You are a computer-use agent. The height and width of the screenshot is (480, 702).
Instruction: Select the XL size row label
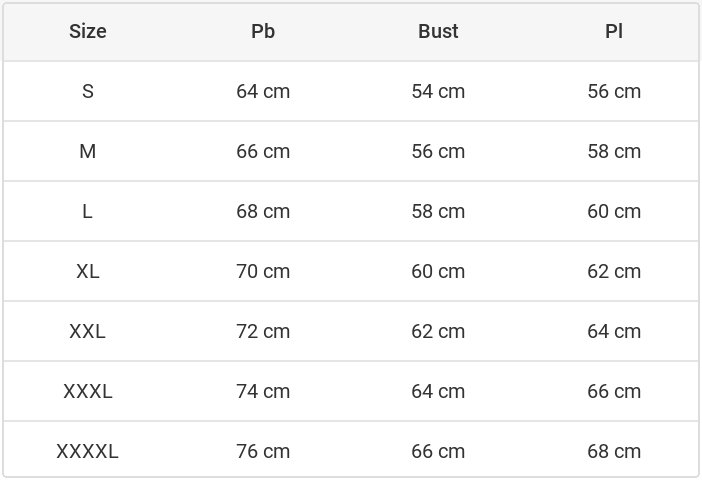[x=88, y=271]
